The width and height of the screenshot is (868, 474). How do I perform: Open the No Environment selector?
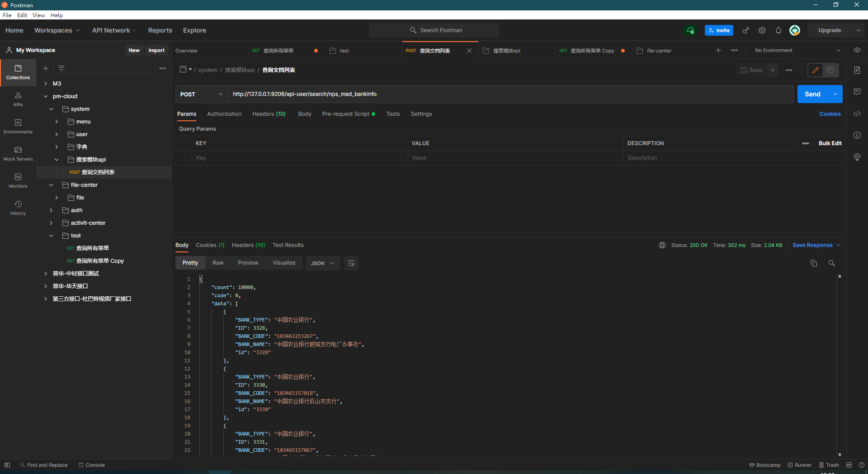coord(798,50)
